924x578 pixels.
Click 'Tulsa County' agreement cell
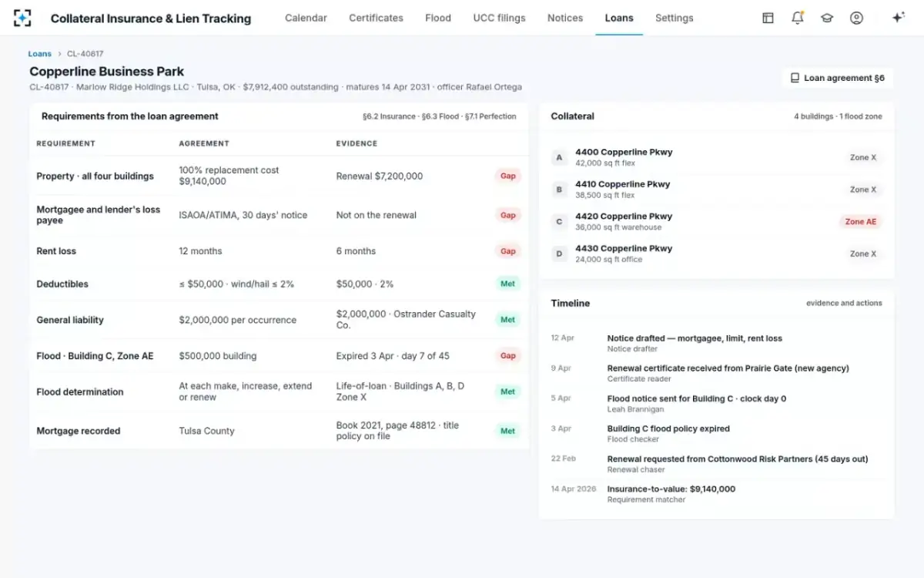point(207,432)
